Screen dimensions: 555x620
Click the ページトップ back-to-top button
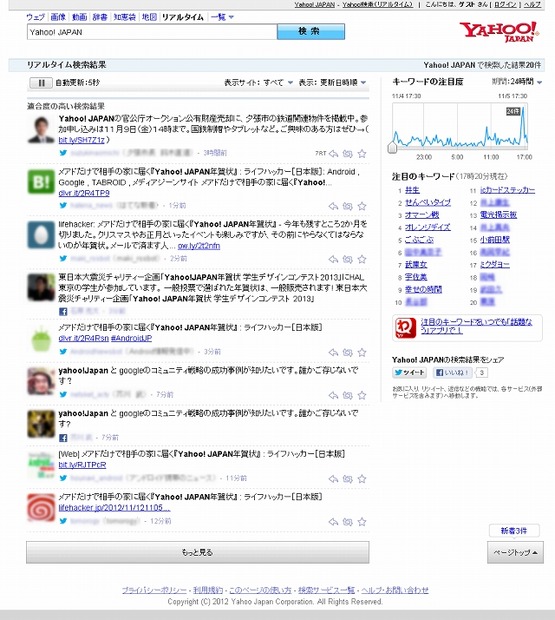pos(515,552)
